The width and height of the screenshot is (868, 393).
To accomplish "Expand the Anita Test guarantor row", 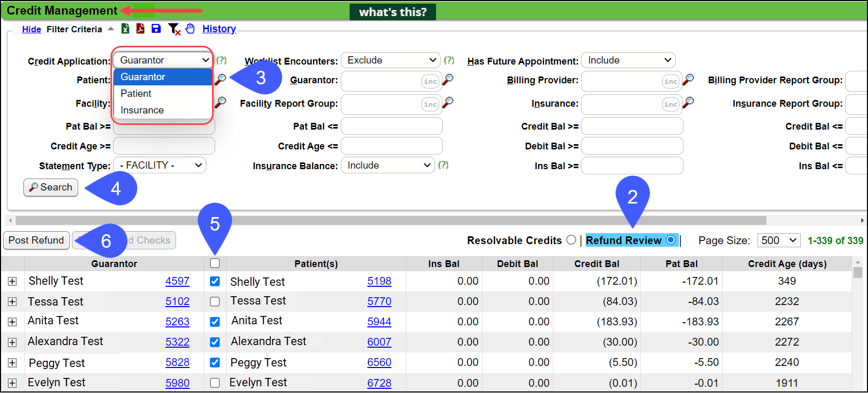I will [13, 322].
